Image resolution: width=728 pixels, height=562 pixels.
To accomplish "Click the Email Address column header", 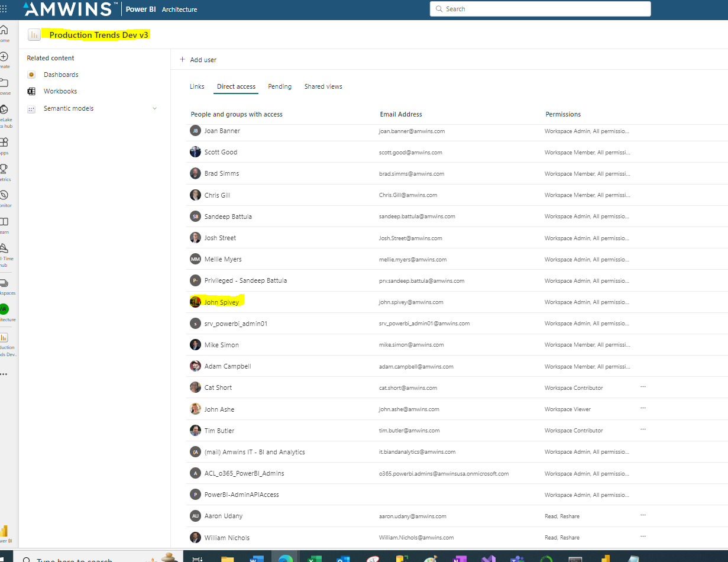I will tap(401, 114).
